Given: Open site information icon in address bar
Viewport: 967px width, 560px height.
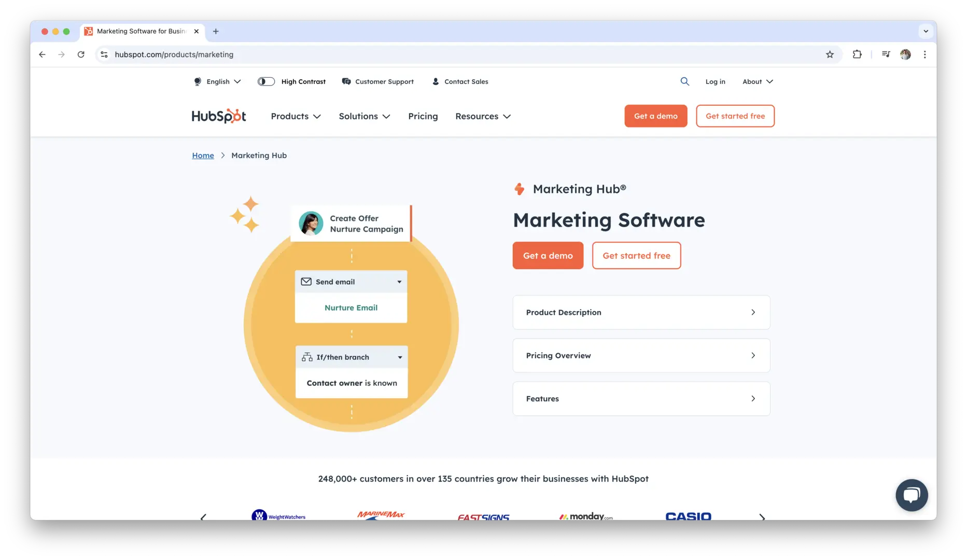Looking at the screenshot, I should [x=104, y=54].
